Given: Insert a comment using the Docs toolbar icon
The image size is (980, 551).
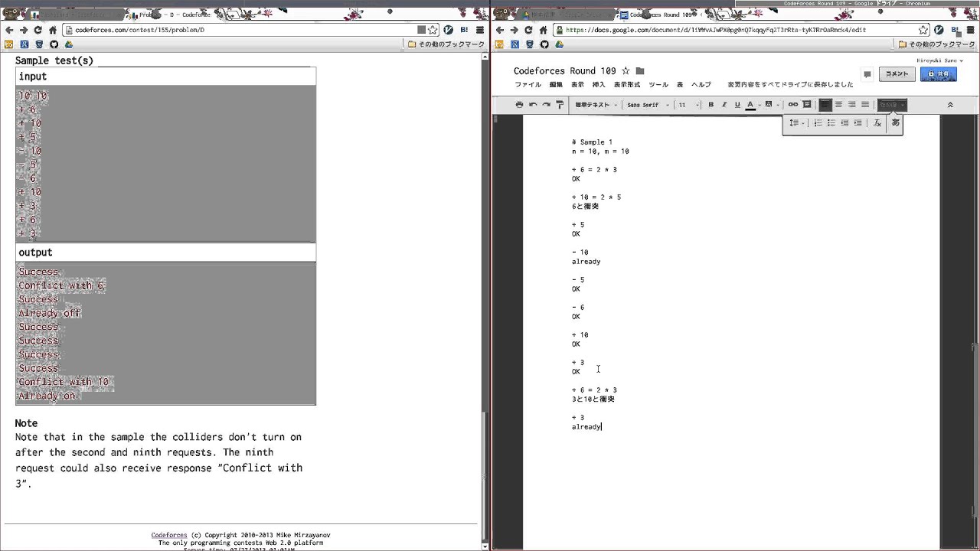Looking at the screenshot, I should [x=806, y=105].
